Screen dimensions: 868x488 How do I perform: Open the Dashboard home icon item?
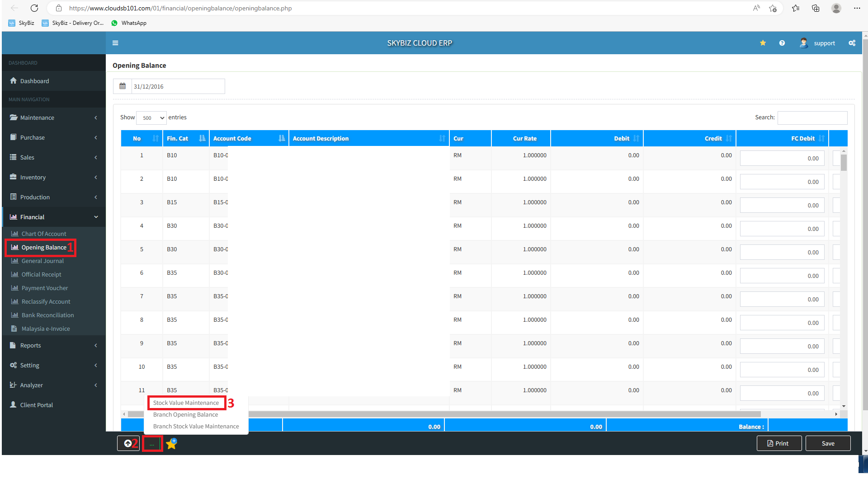[x=34, y=81]
